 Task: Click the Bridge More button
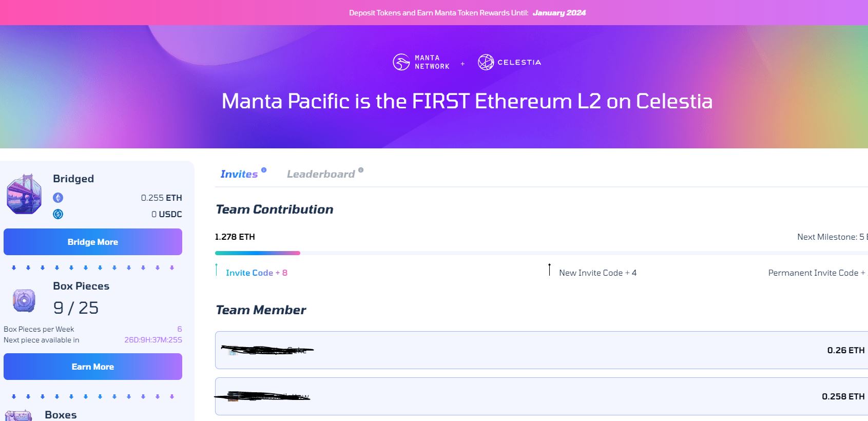pos(93,242)
